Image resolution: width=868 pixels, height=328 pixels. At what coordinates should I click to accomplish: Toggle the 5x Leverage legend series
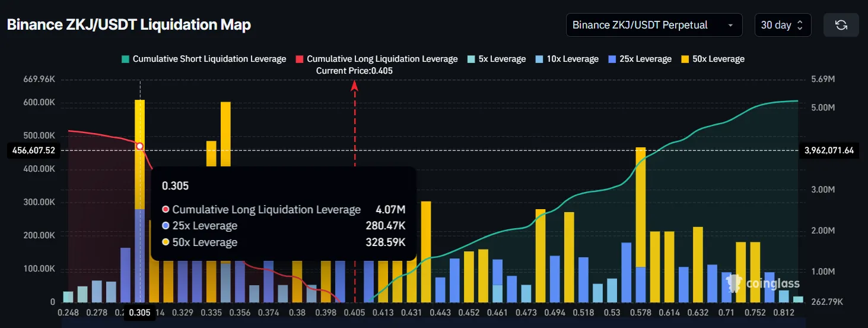click(x=496, y=59)
